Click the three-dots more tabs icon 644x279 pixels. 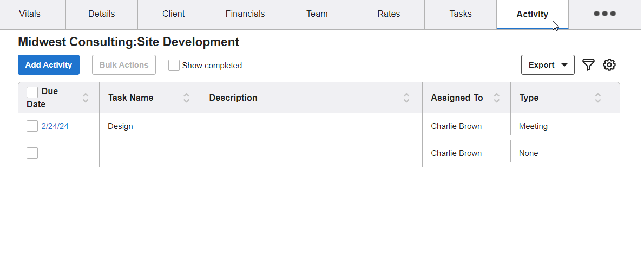pyautogui.click(x=604, y=14)
